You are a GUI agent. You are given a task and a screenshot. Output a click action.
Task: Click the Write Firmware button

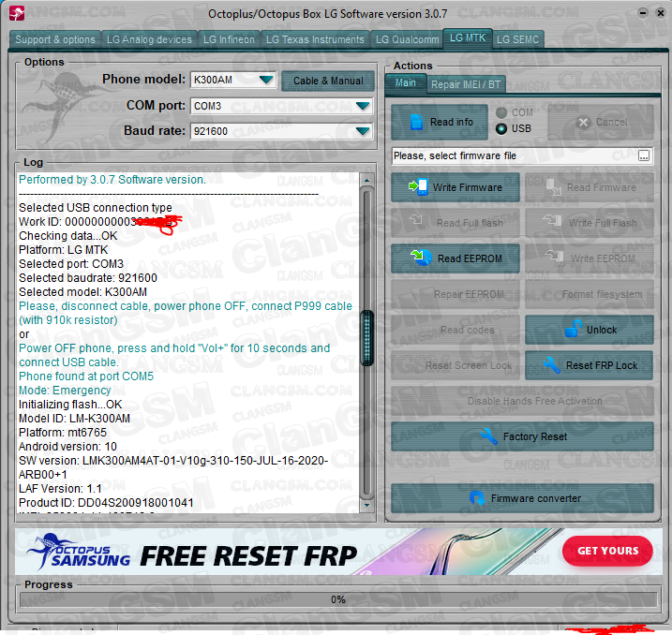point(455,187)
